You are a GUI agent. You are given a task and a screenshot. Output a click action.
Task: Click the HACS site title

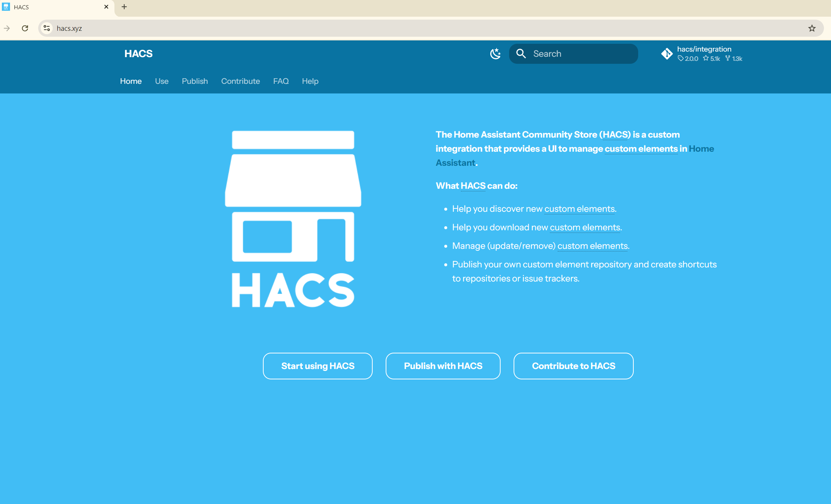(138, 54)
